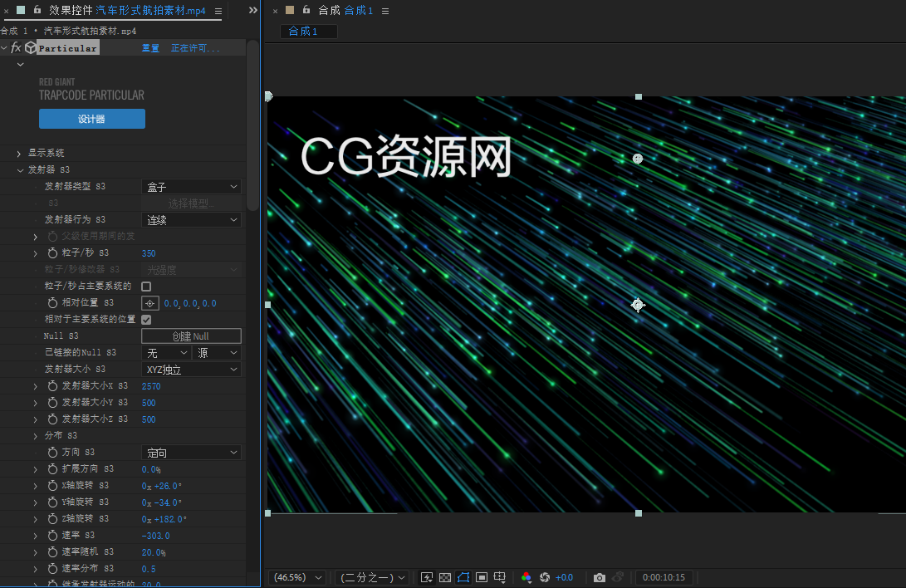
Task: Click the panel overflow double-arrow icon
Action: [253, 11]
